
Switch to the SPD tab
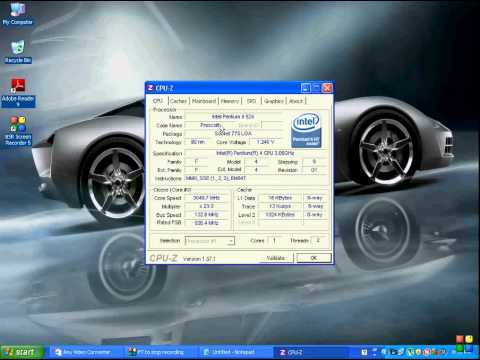tap(251, 101)
